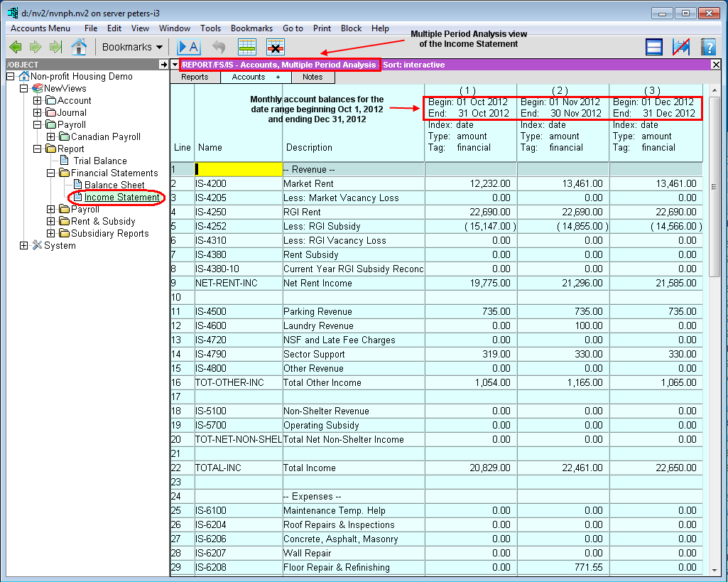728x582 pixels.
Task: Click the yellow Name cell on line 1
Action: pyautogui.click(x=238, y=169)
